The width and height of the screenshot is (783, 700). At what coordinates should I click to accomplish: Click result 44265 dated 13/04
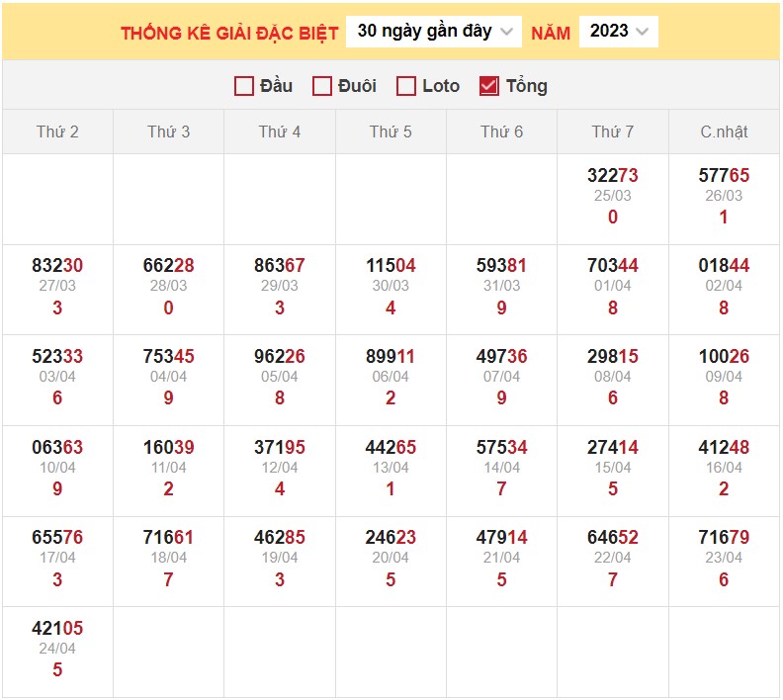click(x=391, y=448)
